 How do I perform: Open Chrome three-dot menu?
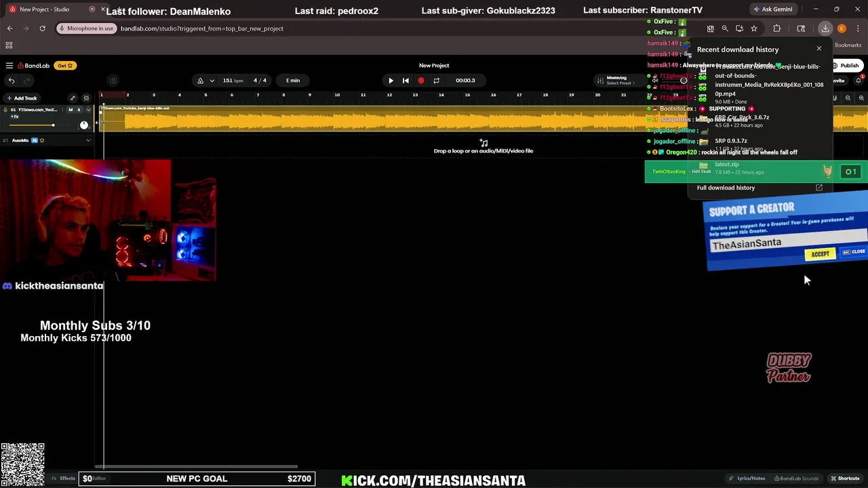coord(859,28)
